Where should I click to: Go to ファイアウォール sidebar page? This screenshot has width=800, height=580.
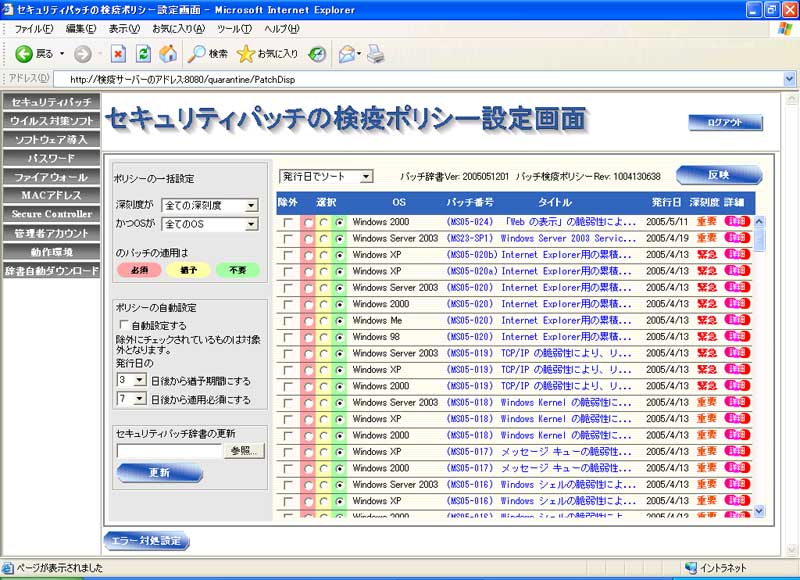coord(51,177)
